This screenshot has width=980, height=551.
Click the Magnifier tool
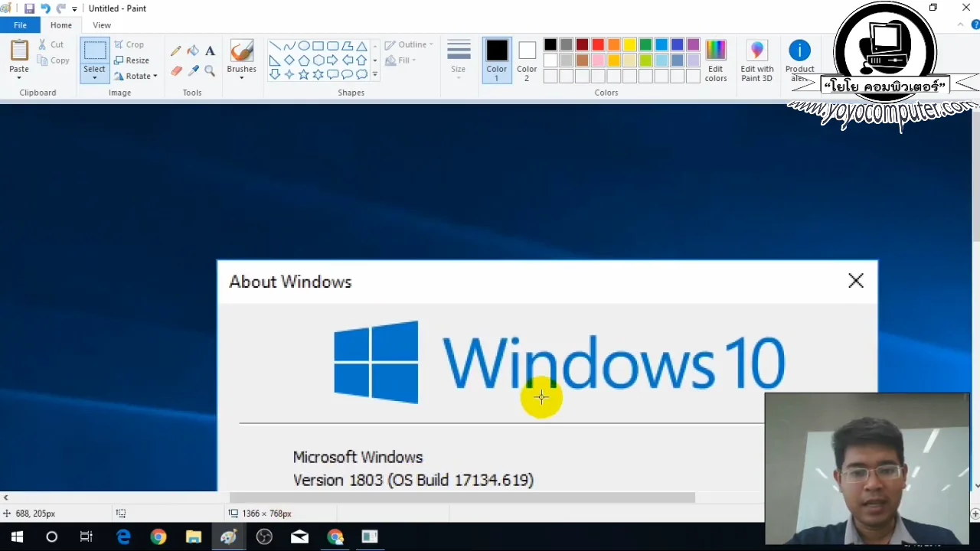coord(210,71)
